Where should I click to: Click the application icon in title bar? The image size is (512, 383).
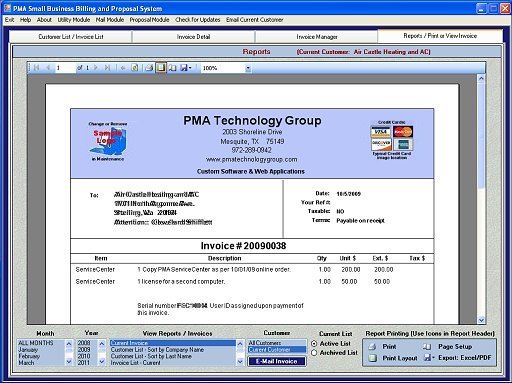(7, 8)
